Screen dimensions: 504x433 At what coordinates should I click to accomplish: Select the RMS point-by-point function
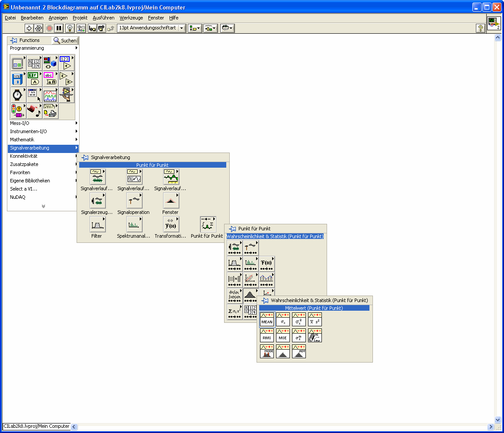coord(267,336)
